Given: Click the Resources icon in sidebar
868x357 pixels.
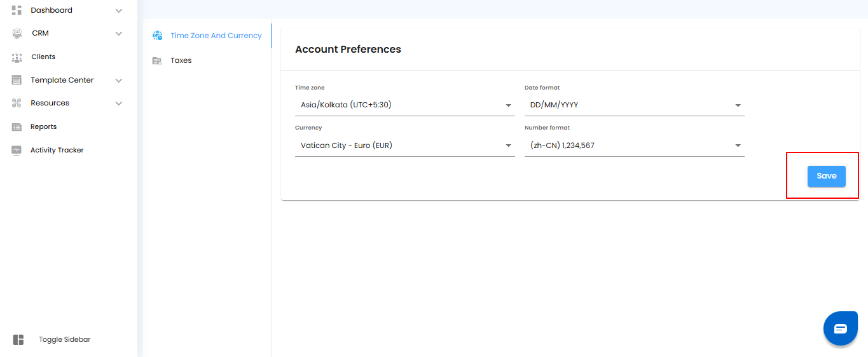Looking at the screenshot, I should click(17, 104).
